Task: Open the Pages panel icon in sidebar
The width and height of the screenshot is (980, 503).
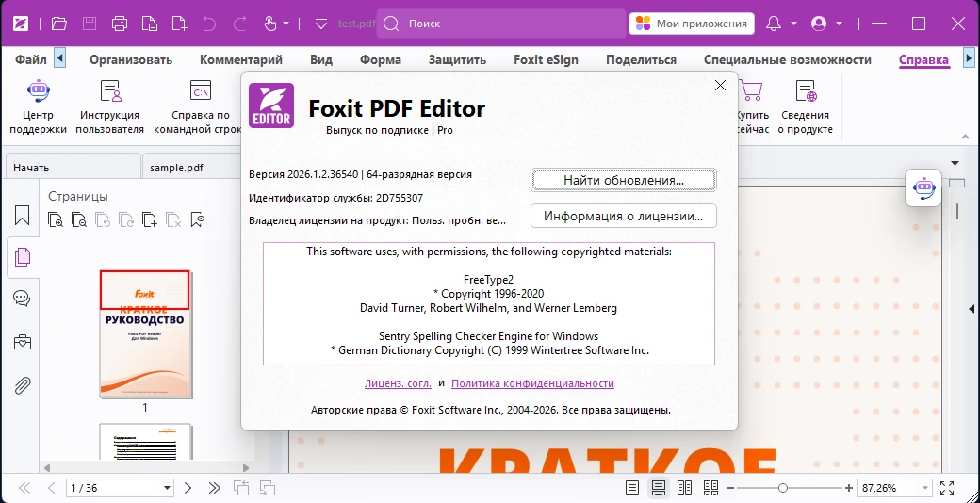Action: [x=23, y=257]
